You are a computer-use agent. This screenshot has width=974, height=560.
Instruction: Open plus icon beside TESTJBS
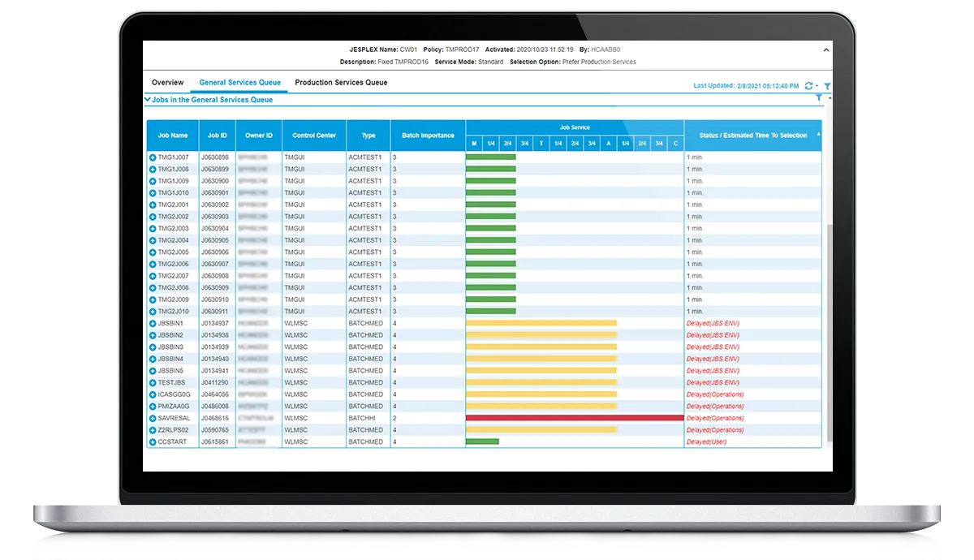tap(153, 382)
